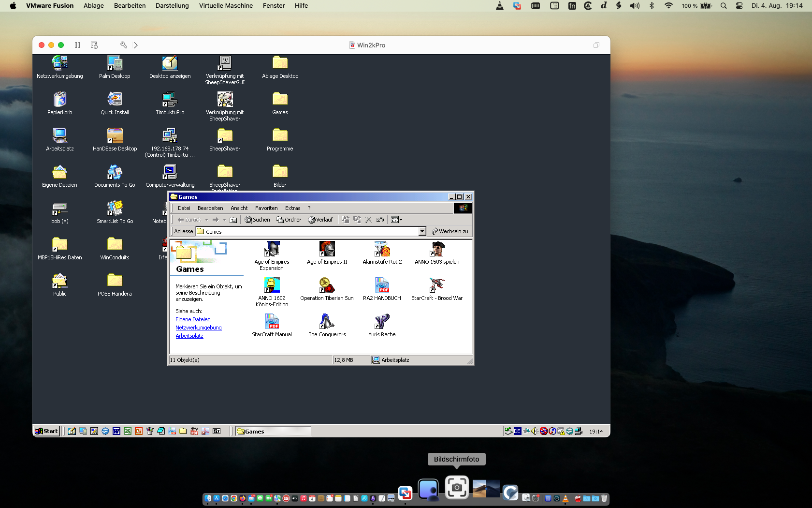Open the Extras menu
The width and height of the screenshot is (812, 508).
click(293, 208)
